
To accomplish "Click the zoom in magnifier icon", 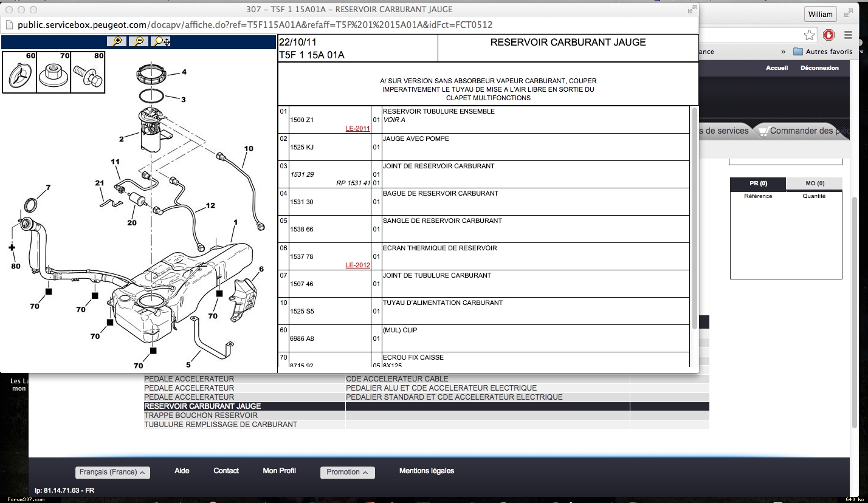I will tap(115, 41).
